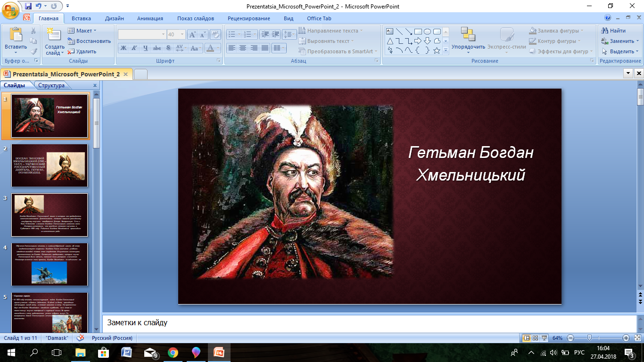Open the Вставка ribbon tab
The height and width of the screenshot is (362, 644).
point(81,18)
